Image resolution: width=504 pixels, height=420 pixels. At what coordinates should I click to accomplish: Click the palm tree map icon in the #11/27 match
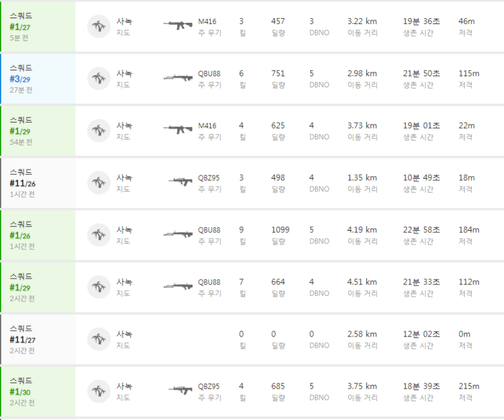tap(99, 339)
